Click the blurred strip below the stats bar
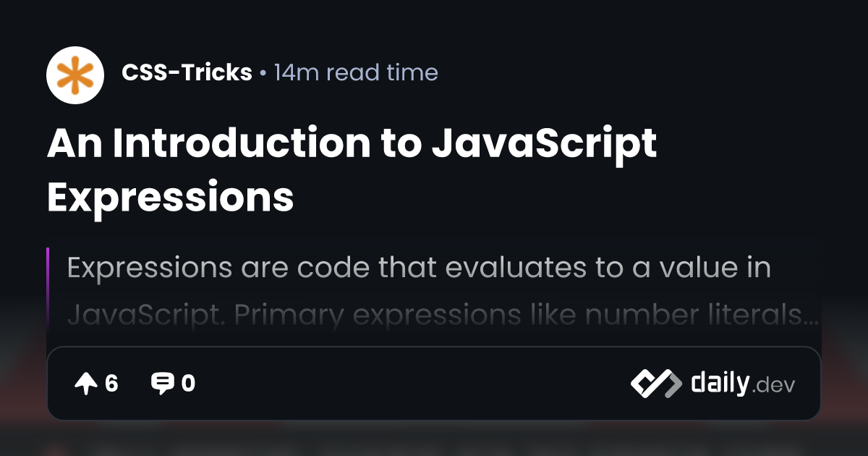The width and height of the screenshot is (868, 456). click(x=434, y=439)
